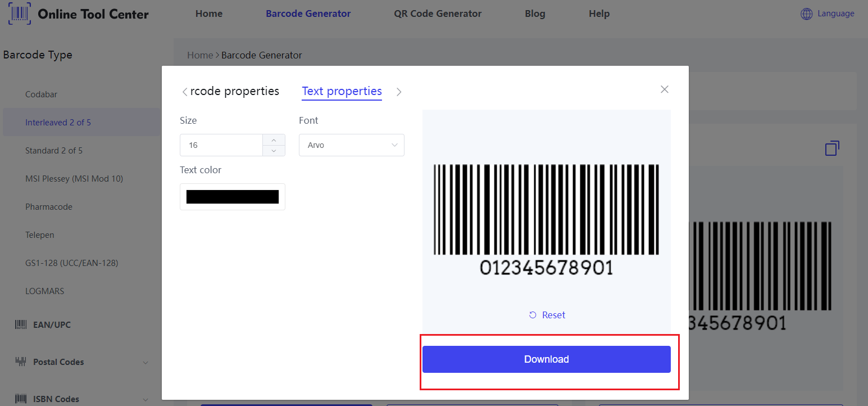Click the ISBN Codes category icon
868x406 pixels.
(21, 399)
